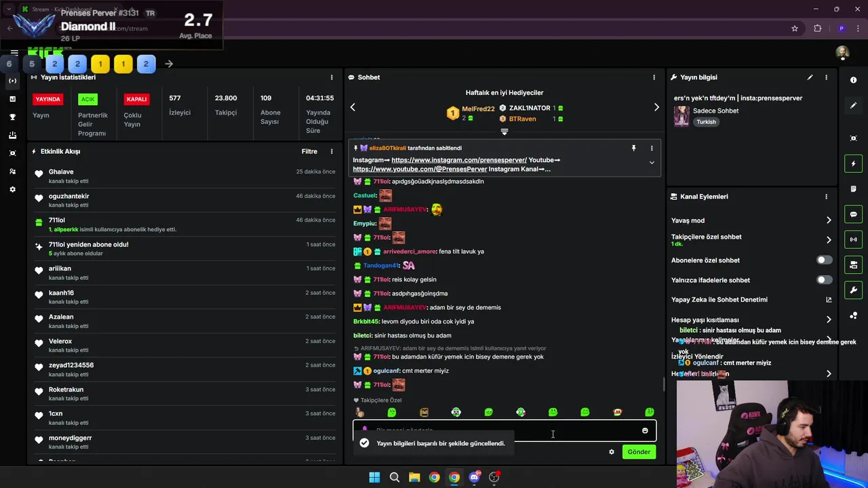Open Discord from the taskbar
The image size is (868, 488).
coord(474,477)
